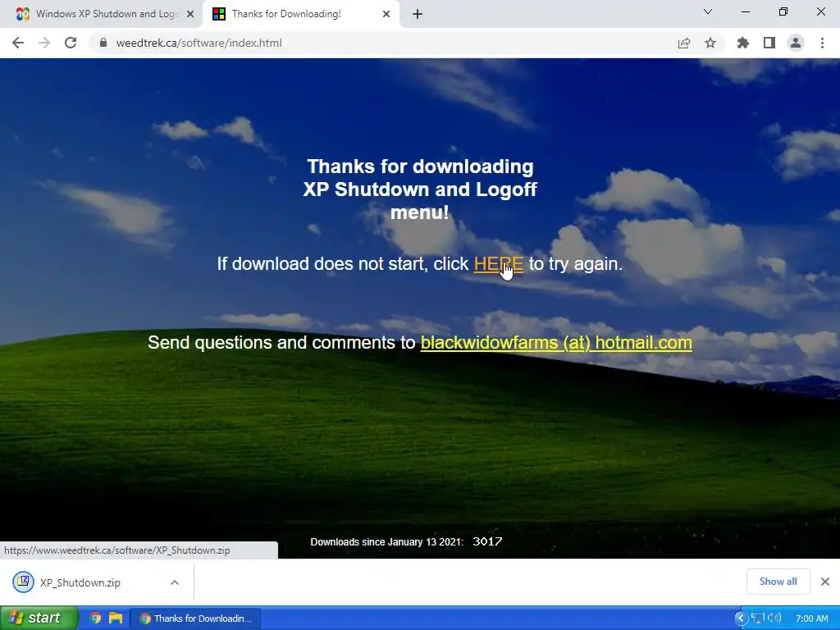
Task: Bookmark this page with the star
Action: (710, 43)
